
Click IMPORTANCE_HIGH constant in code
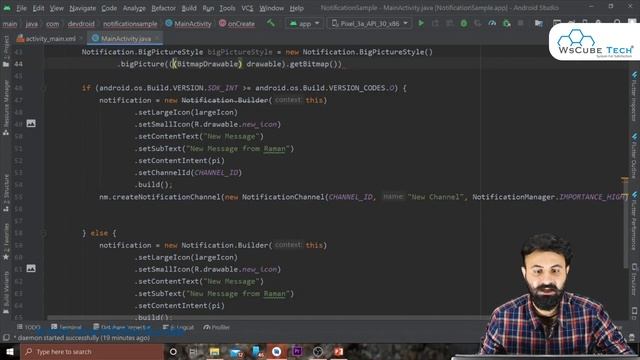[x=593, y=197]
